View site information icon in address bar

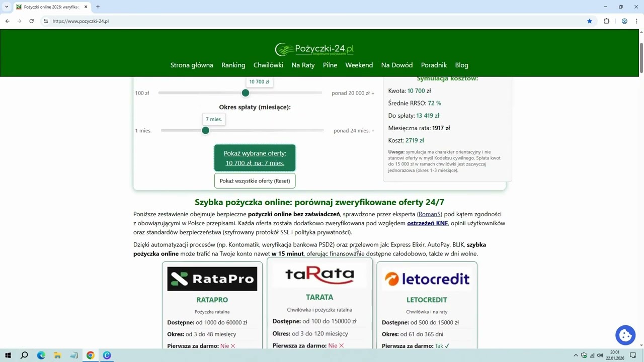(46, 21)
